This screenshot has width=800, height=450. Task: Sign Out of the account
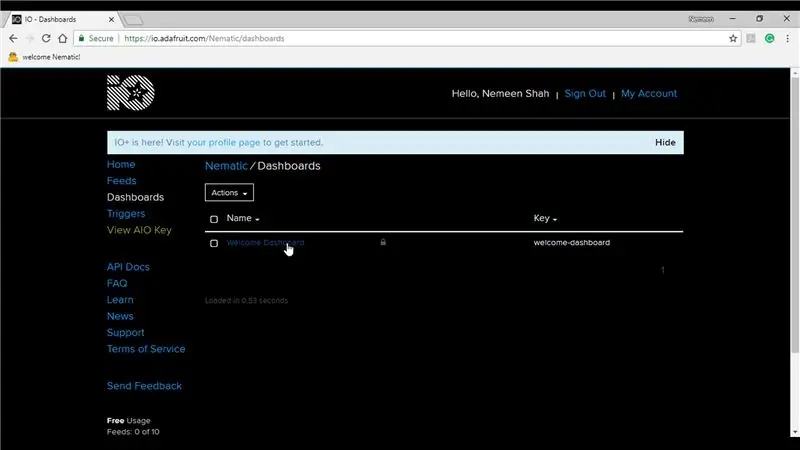(585, 93)
